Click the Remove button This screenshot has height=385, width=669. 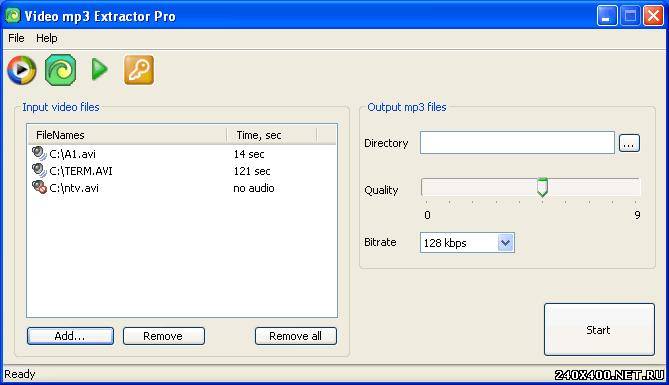click(164, 336)
